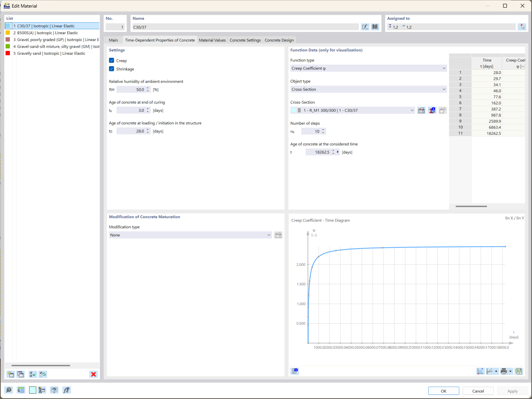Create a new material
Screen dimensions: 532x399
pyautogui.click(x=10, y=374)
